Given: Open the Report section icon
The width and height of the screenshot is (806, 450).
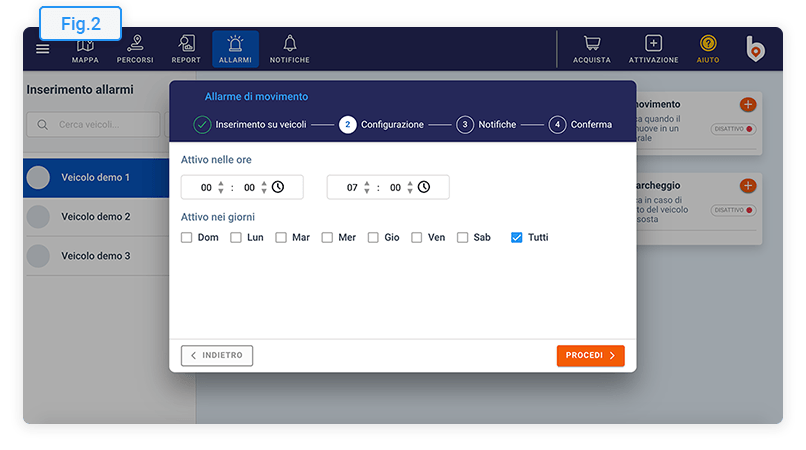Looking at the screenshot, I should coord(186,49).
